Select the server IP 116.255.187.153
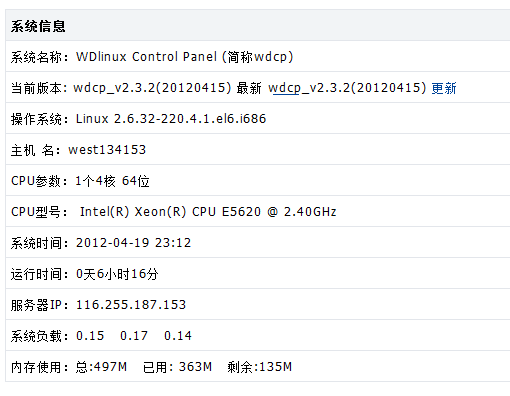510x396 pixels. coord(131,305)
